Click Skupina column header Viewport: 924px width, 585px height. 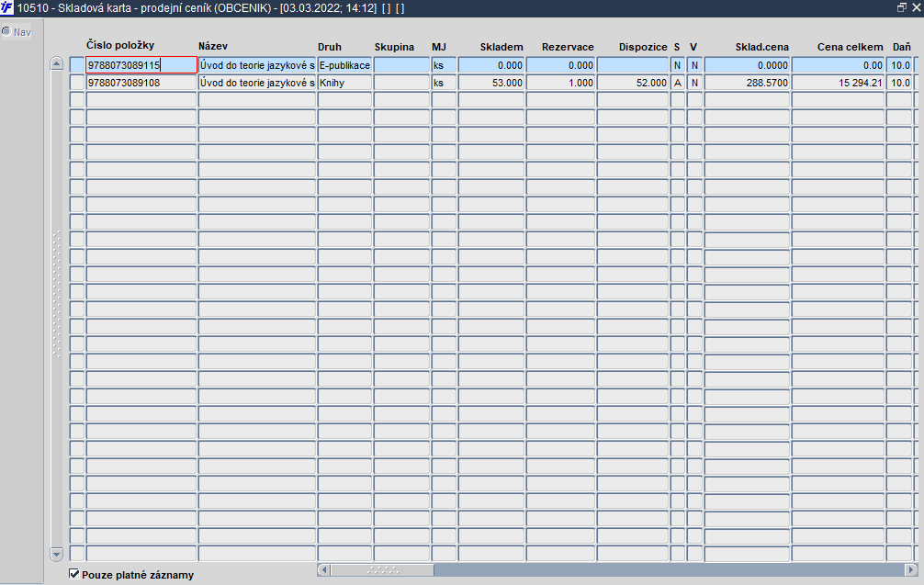[394, 47]
